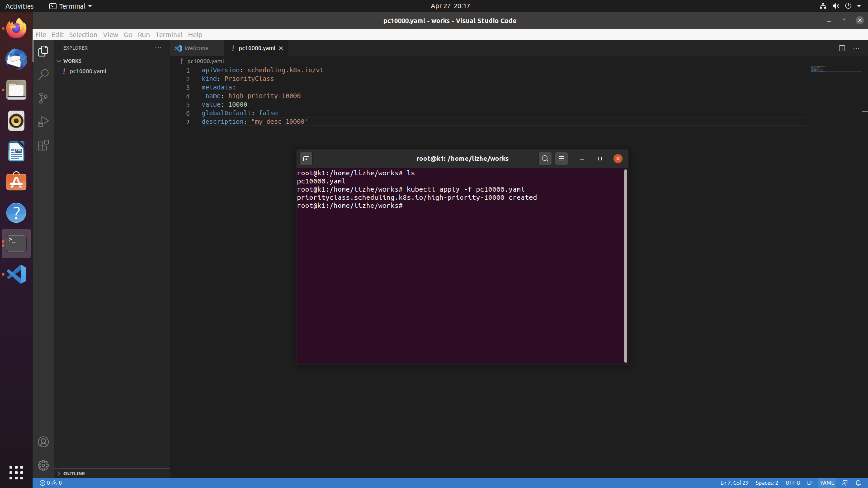The height and width of the screenshot is (488, 868).
Task: Open search in the terminal window
Action: point(545,159)
